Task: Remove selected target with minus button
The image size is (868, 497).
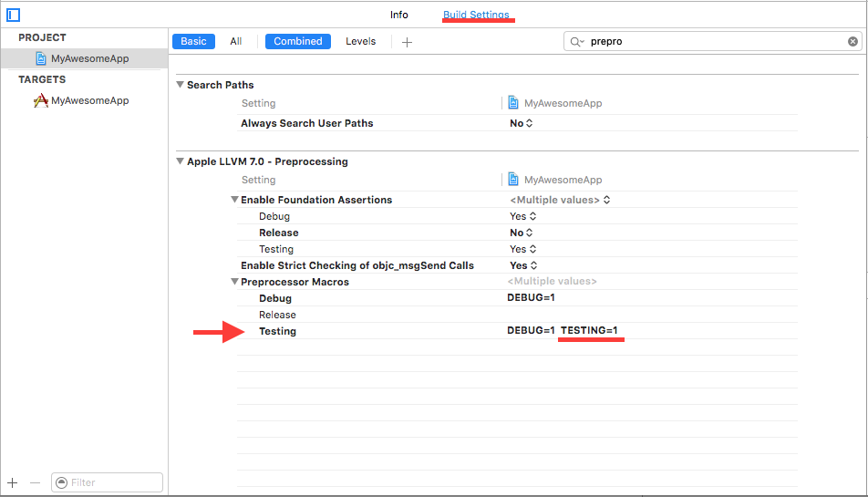Action: click(x=35, y=482)
